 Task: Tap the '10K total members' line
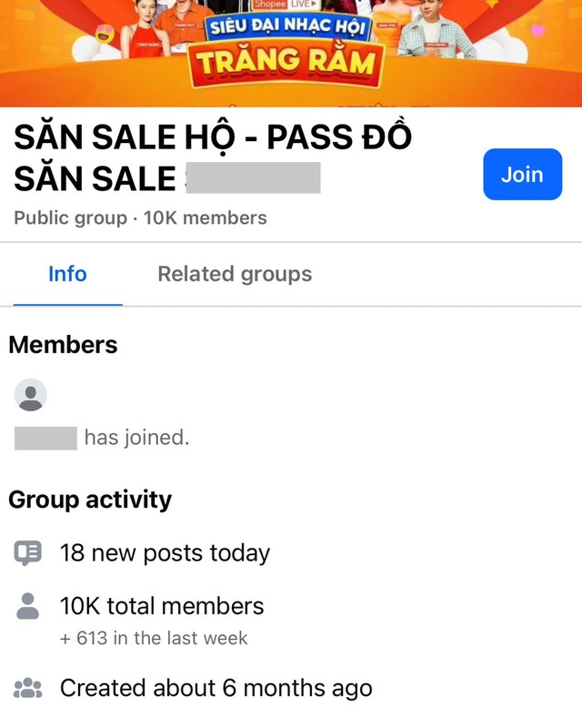(162, 606)
